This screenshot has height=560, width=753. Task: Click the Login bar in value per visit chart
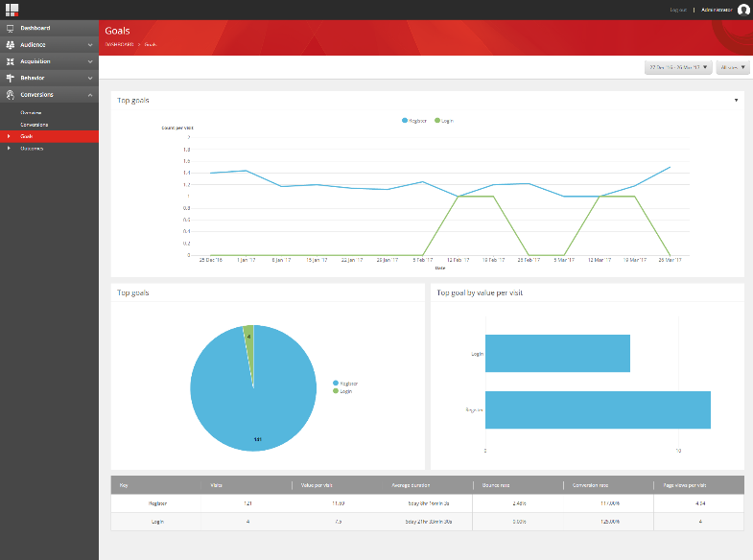tap(557, 353)
